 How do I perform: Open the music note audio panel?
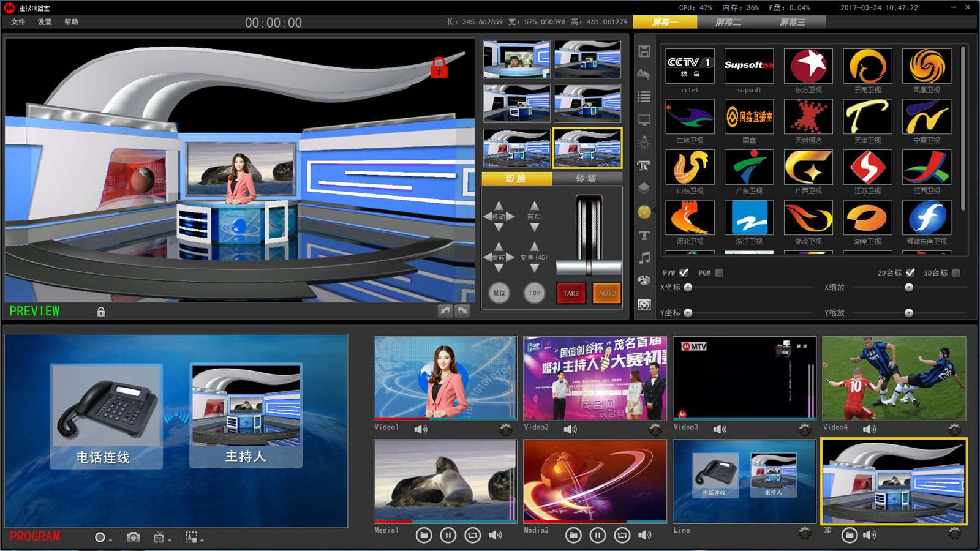click(644, 258)
